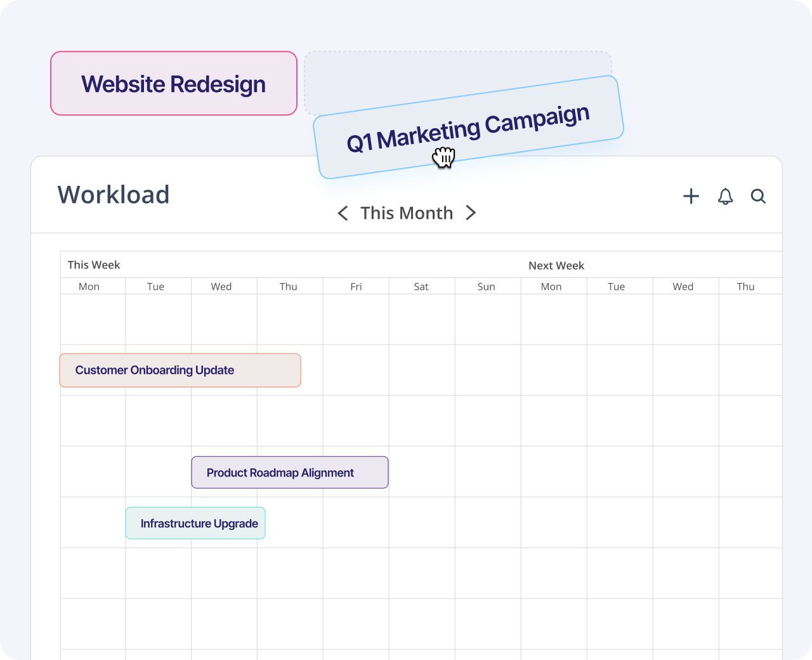Open the Customer Onboarding Update task

(x=180, y=370)
